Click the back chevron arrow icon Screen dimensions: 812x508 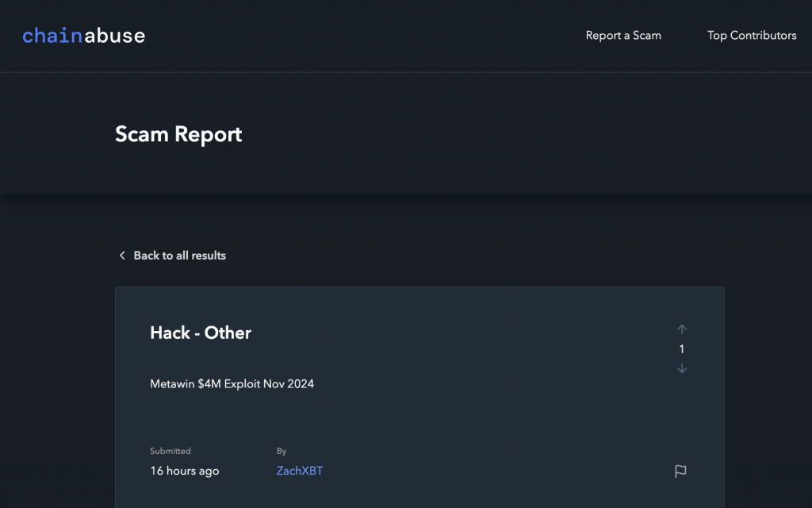[x=122, y=256]
